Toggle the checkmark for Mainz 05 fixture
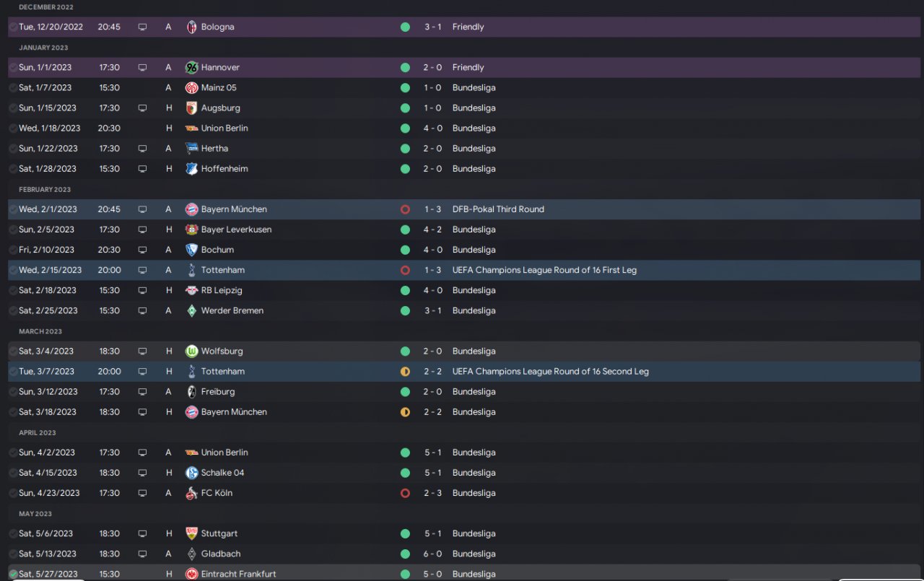 point(13,87)
